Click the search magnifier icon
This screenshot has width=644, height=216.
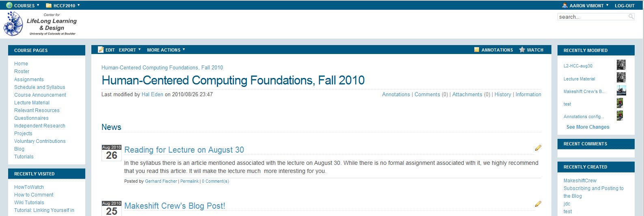coord(631,17)
